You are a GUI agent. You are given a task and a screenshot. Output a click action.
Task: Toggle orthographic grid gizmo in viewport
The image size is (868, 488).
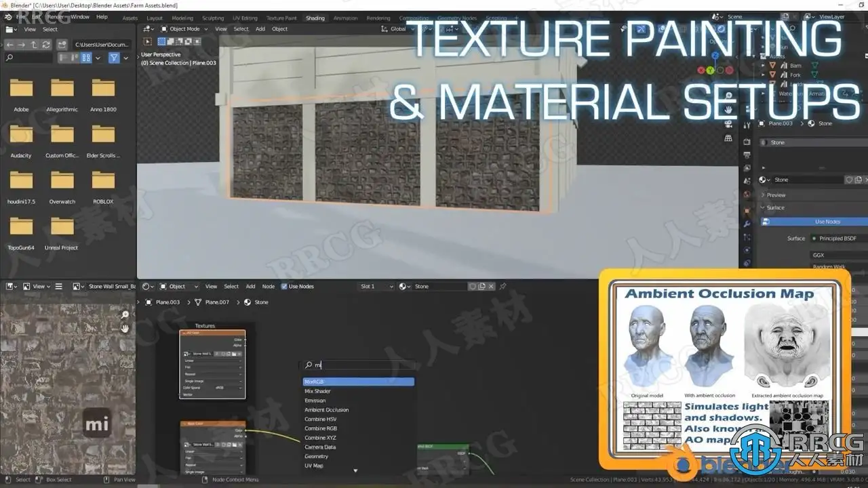pyautogui.click(x=728, y=138)
